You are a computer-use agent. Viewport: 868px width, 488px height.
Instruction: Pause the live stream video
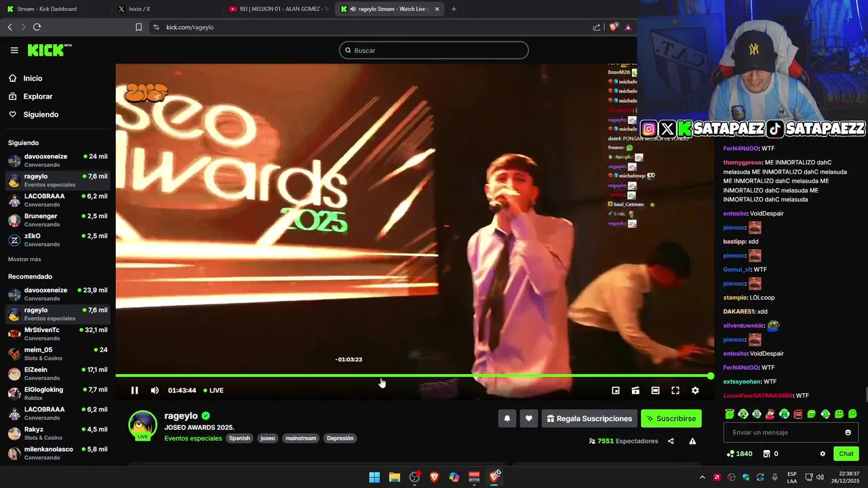(x=134, y=390)
